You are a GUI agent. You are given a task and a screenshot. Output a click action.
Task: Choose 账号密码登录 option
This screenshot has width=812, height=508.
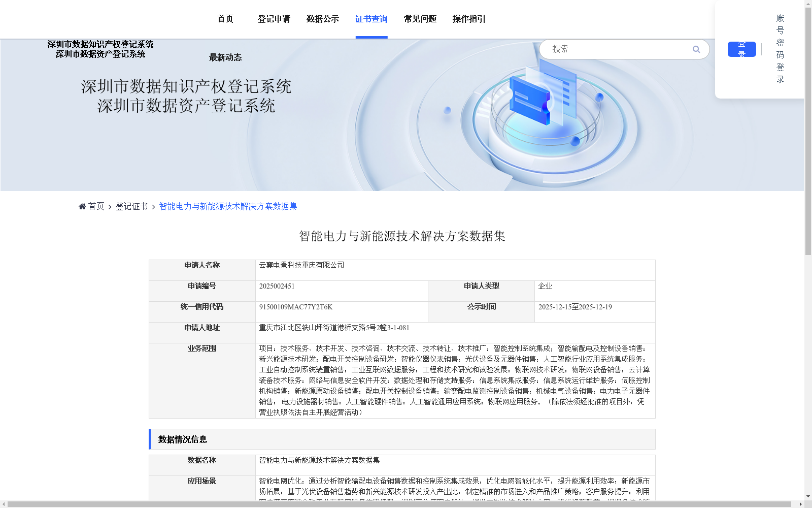click(x=780, y=49)
